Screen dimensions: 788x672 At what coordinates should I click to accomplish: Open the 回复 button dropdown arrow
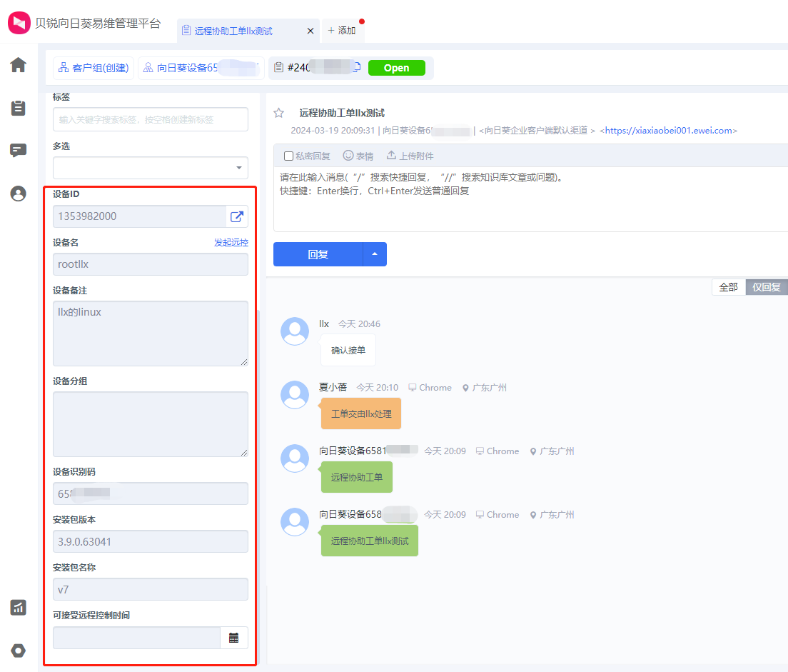point(375,254)
